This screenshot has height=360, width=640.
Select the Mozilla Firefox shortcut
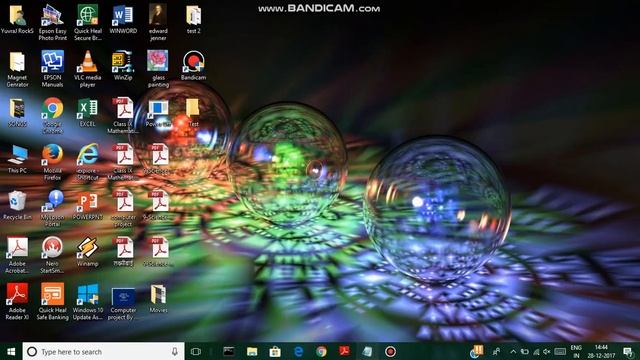pyautogui.click(x=53, y=162)
